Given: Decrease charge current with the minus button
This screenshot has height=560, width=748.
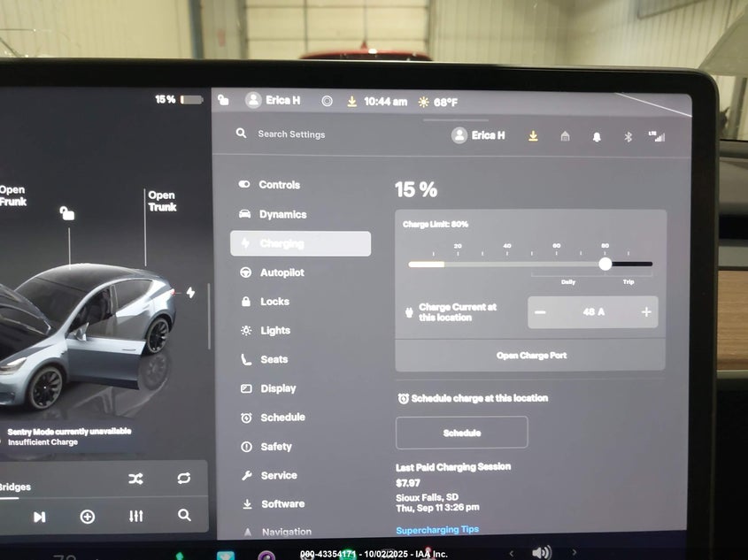Looking at the screenshot, I should (540, 312).
